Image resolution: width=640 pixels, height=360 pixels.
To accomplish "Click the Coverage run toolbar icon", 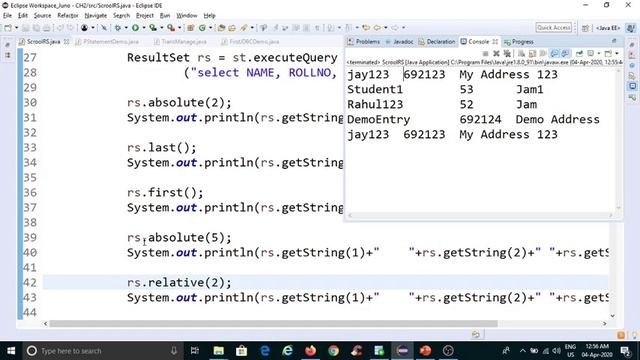I will (153, 28).
